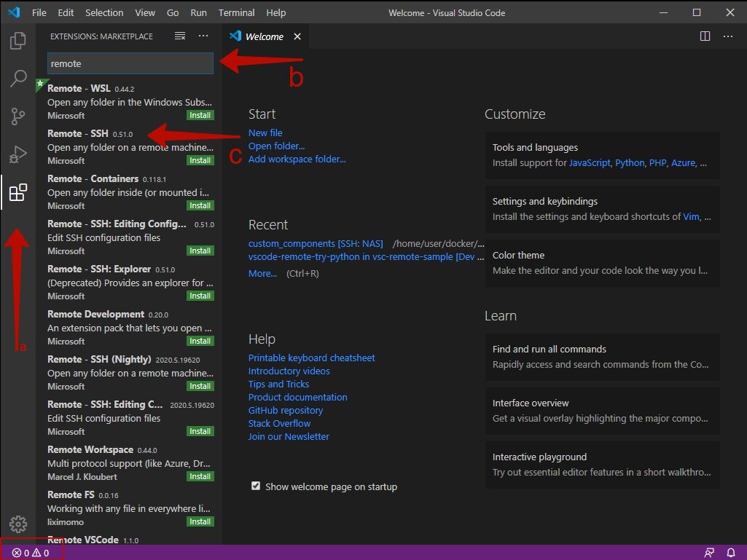
Task: Open the Help menu
Action: [275, 13]
